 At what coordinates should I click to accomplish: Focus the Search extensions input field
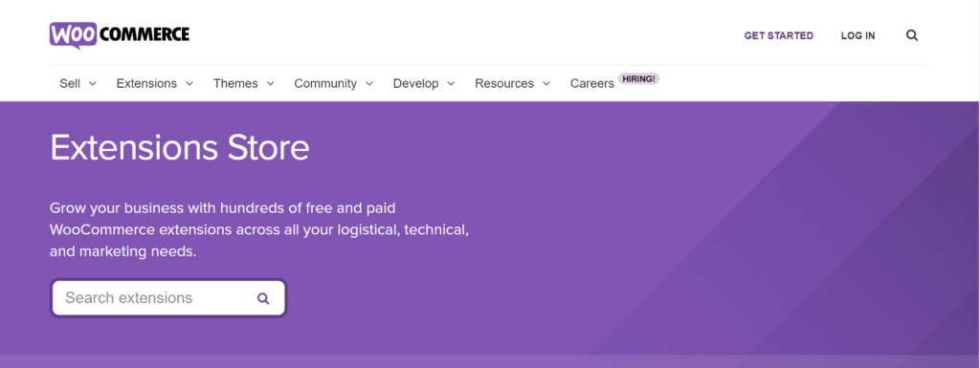point(168,298)
